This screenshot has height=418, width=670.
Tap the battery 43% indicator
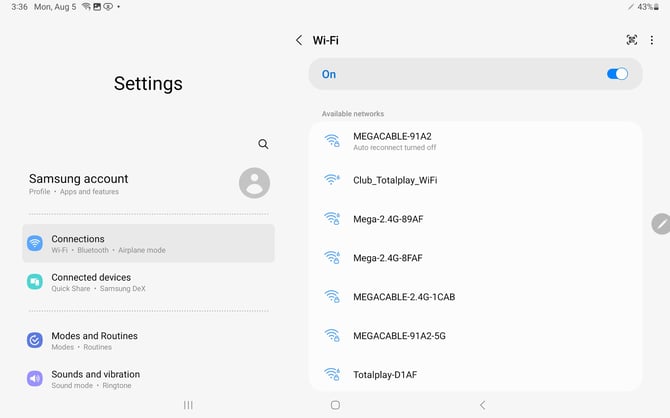[x=648, y=7]
